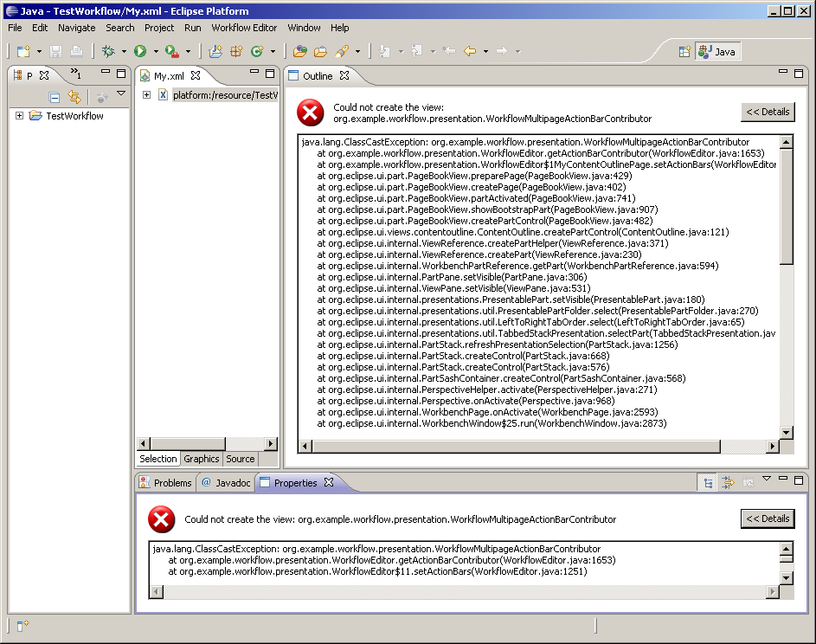Click Details button in Outline view

pyautogui.click(x=768, y=112)
